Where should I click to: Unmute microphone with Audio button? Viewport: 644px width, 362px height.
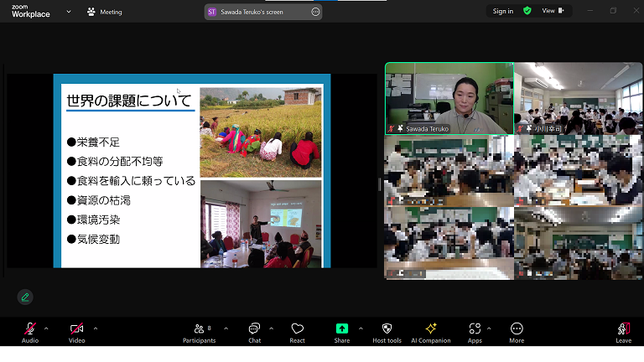click(30, 333)
